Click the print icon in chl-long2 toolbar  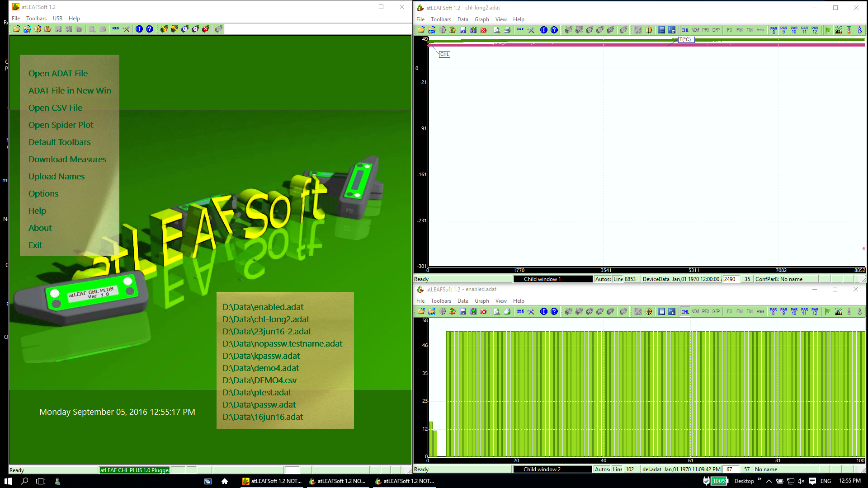tap(507, 30)
